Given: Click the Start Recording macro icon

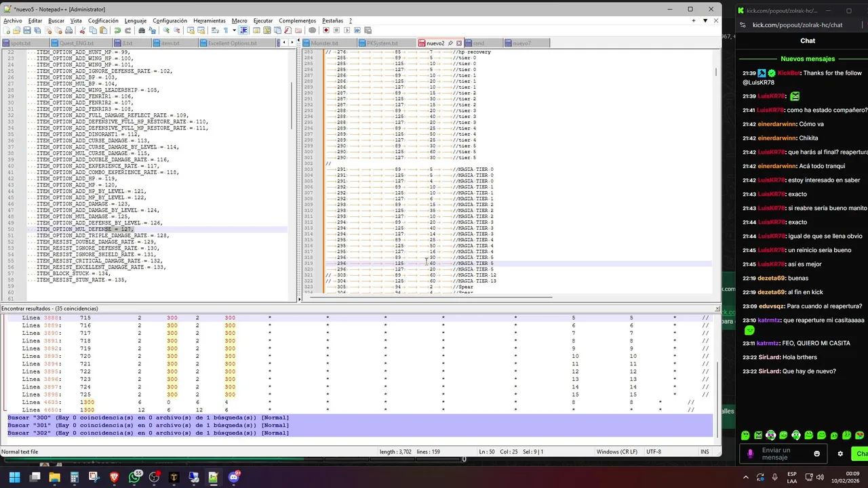Looking at the screenshot, I should coord(326,30).
